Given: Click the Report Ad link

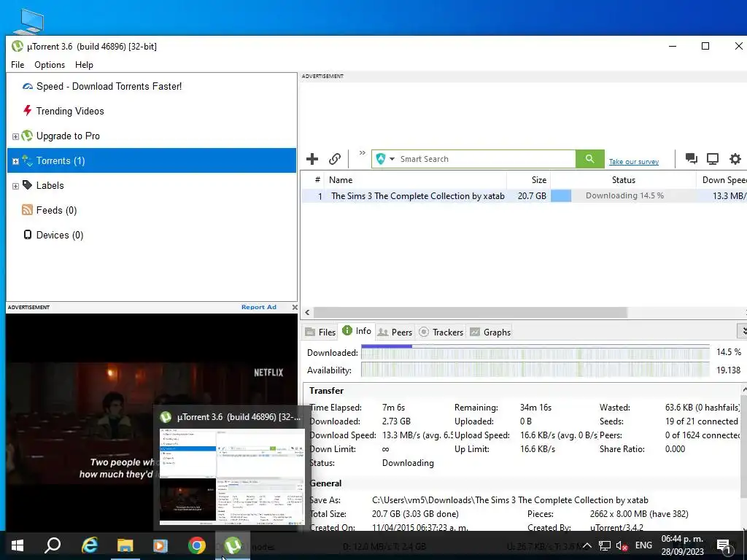Looking at the screenshot, I should (259, 307).
